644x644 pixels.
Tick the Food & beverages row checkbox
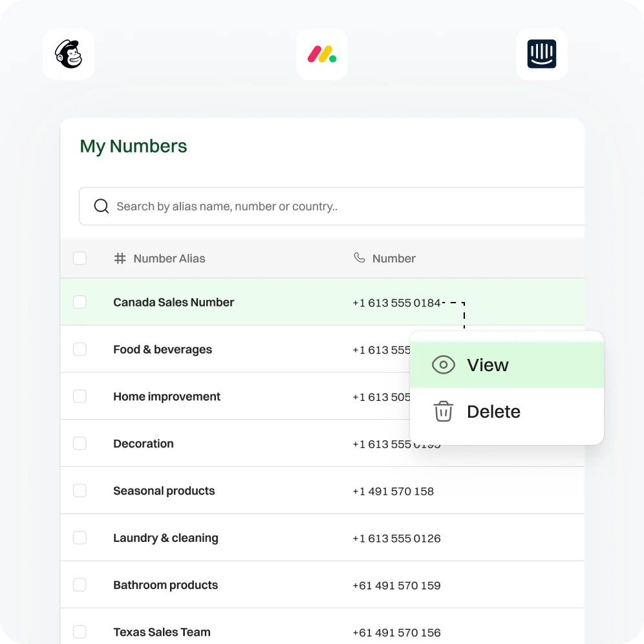80,349
